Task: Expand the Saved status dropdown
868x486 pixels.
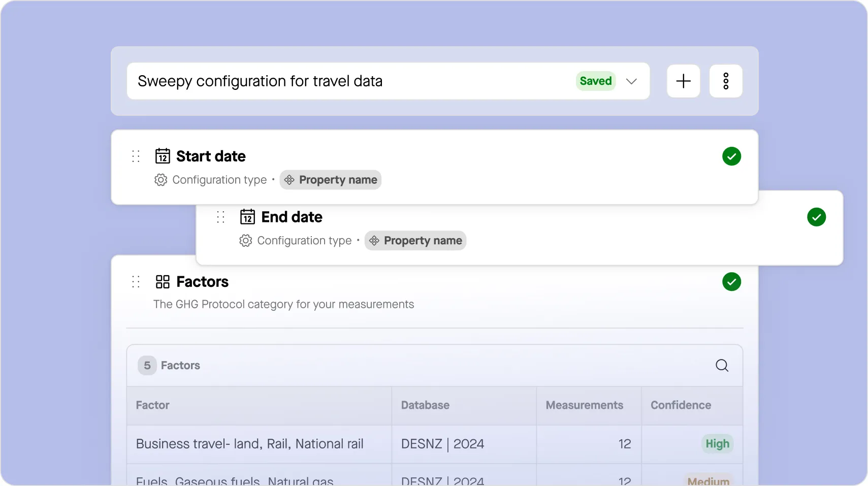Action: click(631, 81)
